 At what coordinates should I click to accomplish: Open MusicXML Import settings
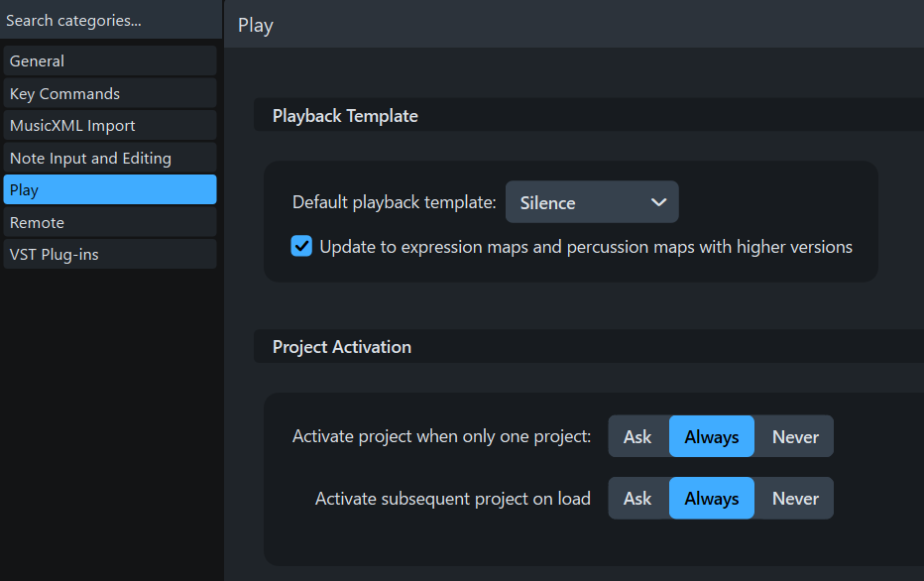(109, 126)
